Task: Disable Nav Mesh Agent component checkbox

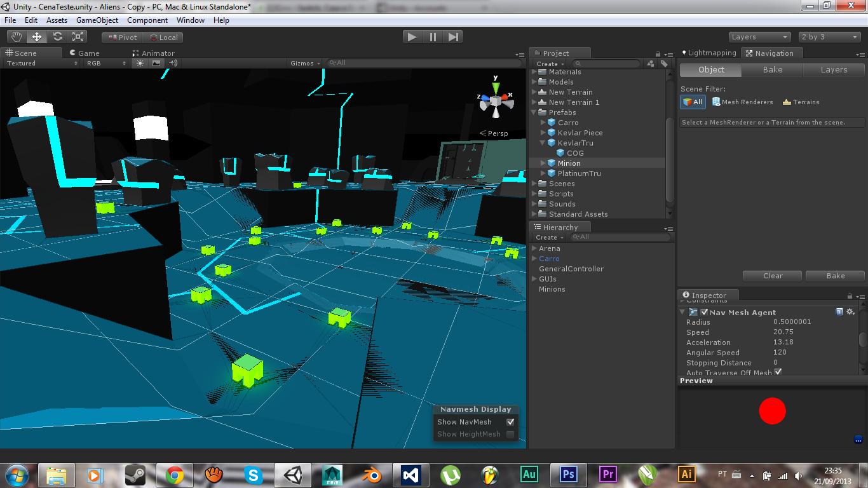Action: tap(704, 312)
